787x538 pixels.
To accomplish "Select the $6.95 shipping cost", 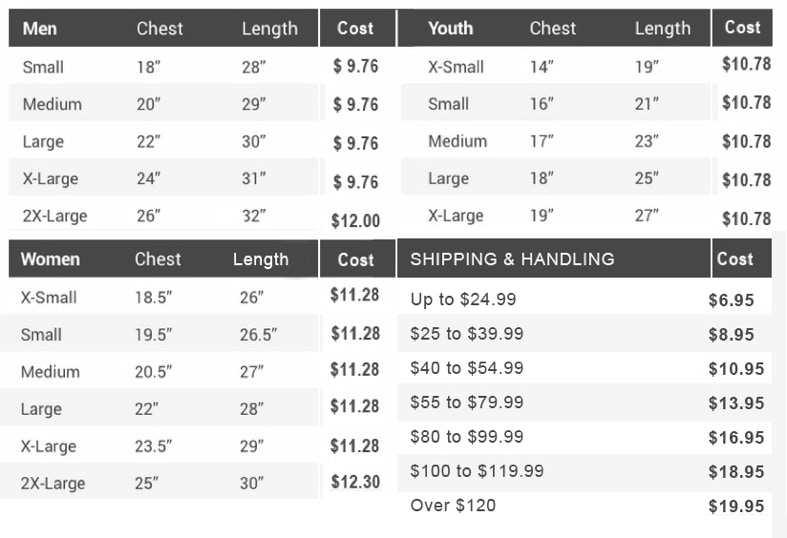I will (x=731, y=300).
